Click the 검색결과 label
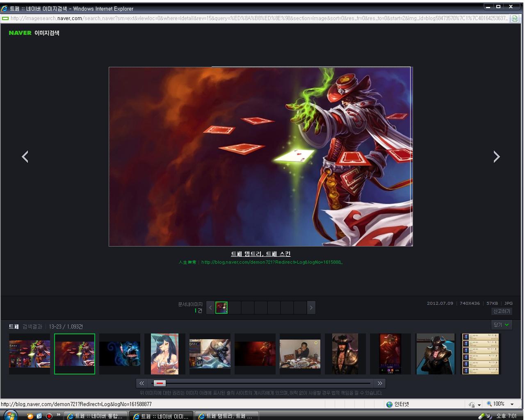This screenshot has height=420, width=525. point(32,326)
